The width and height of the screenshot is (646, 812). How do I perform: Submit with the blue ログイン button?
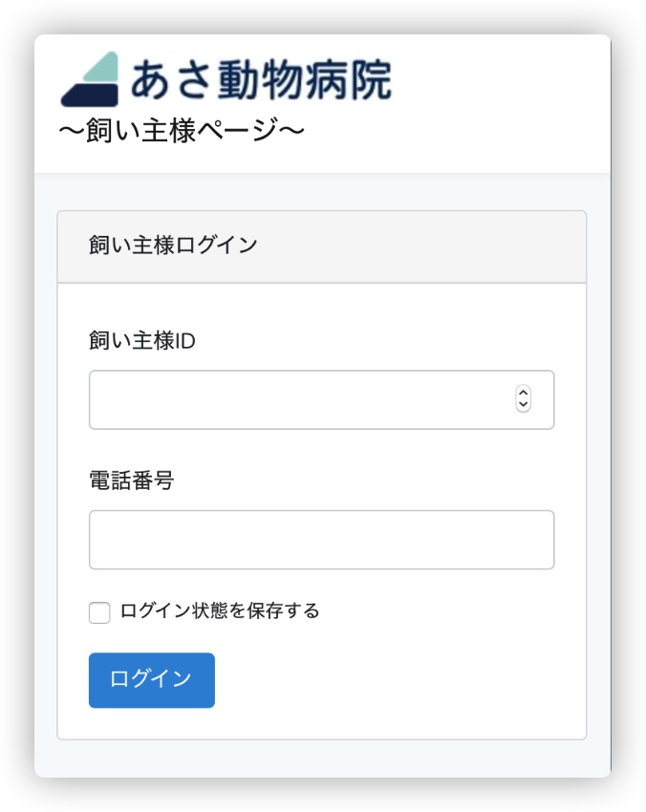coord(152,680)
